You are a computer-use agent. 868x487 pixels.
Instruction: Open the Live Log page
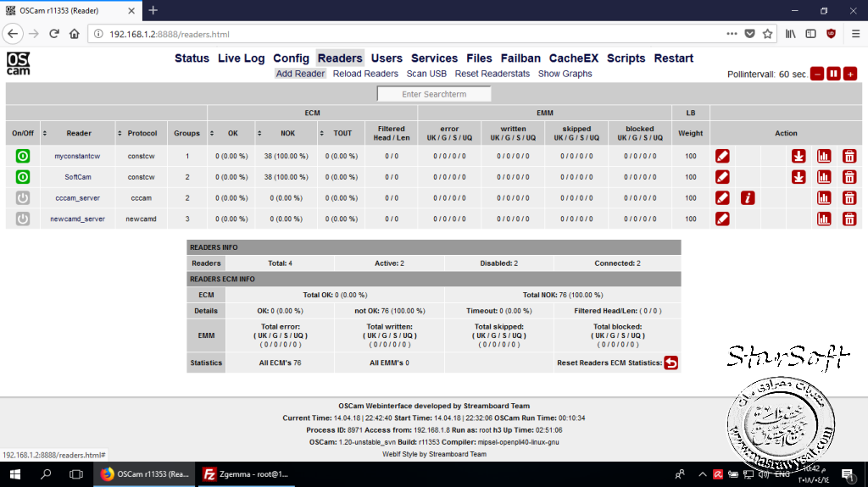click(242, 58)
